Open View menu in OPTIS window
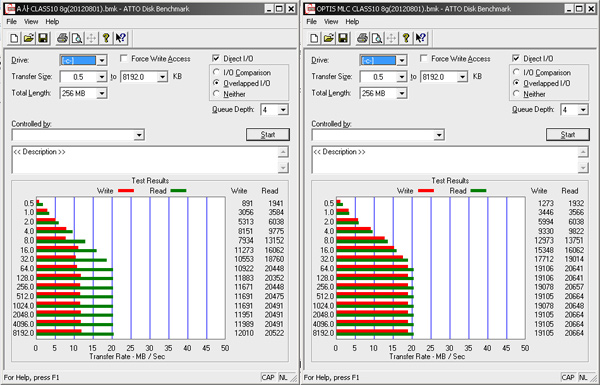 click(331, 21)
